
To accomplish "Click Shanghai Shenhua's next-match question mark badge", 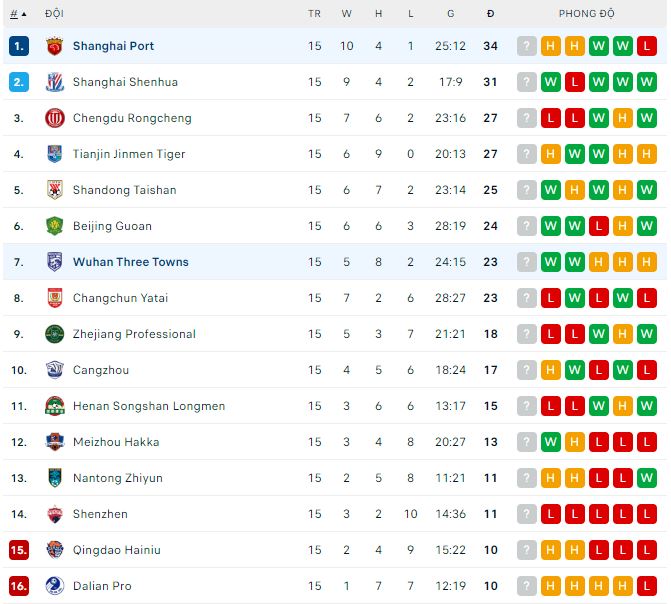I will [x=527, y=82].
